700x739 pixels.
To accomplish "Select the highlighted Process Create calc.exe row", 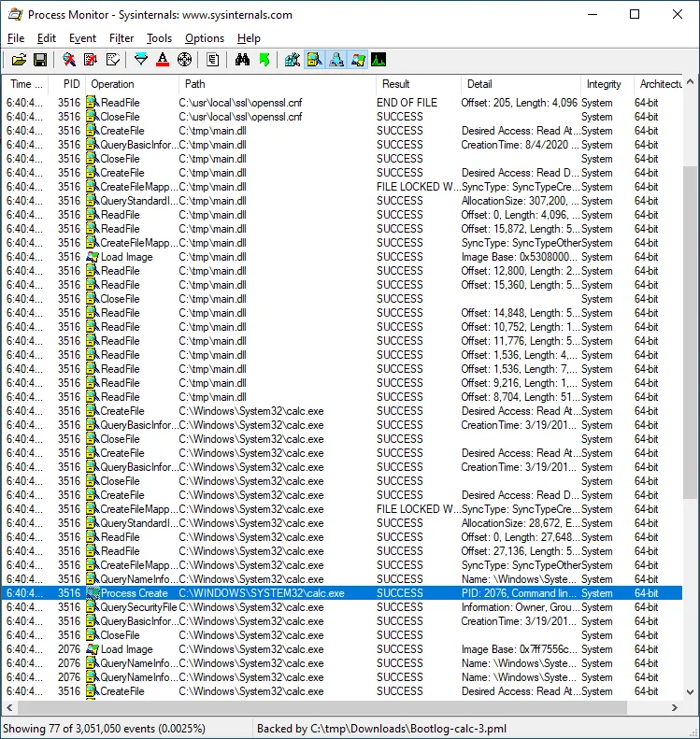I will point(342,593).
